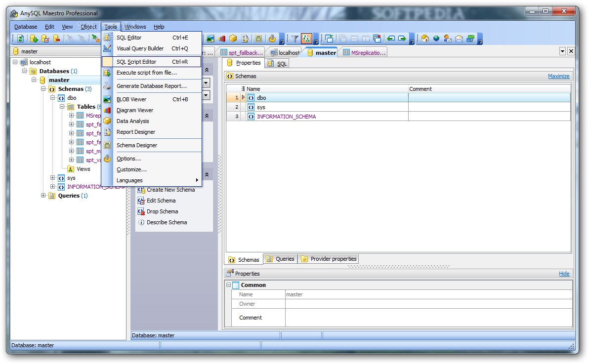Screen dimensions: 589x364
Task: Click the Comment property field
Action: coord(428,318)
